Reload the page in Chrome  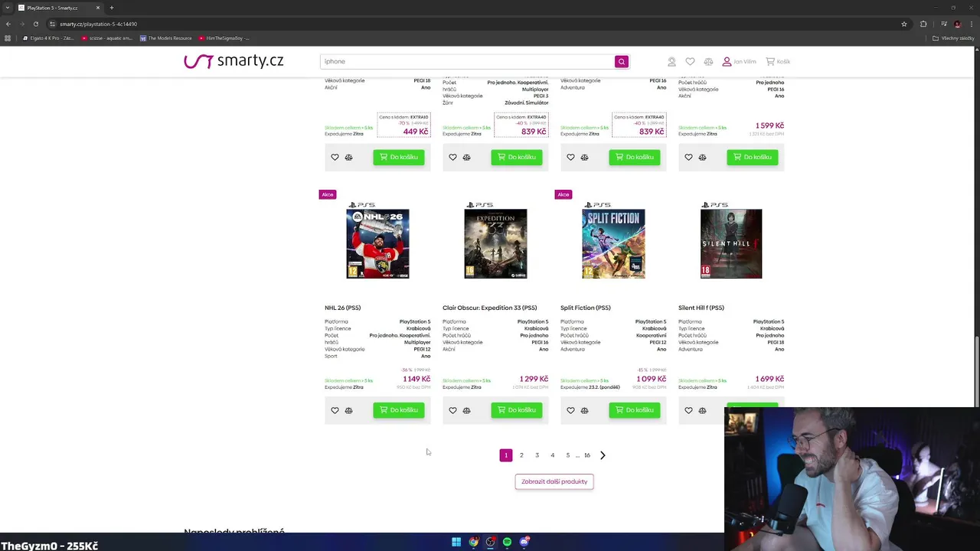[x=35, y=24]
